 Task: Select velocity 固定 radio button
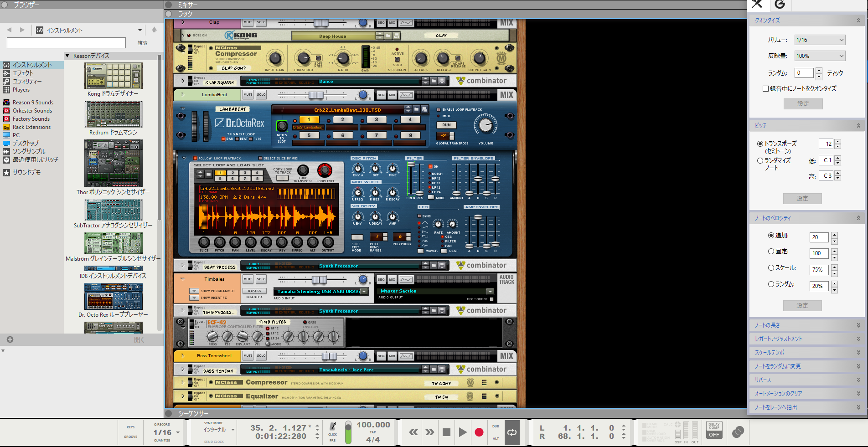(771, 252)
